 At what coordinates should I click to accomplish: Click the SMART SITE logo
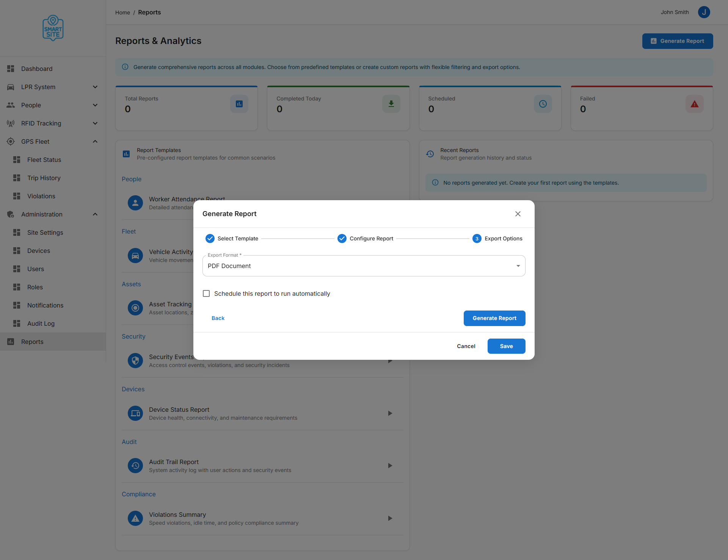click(53, 28)
